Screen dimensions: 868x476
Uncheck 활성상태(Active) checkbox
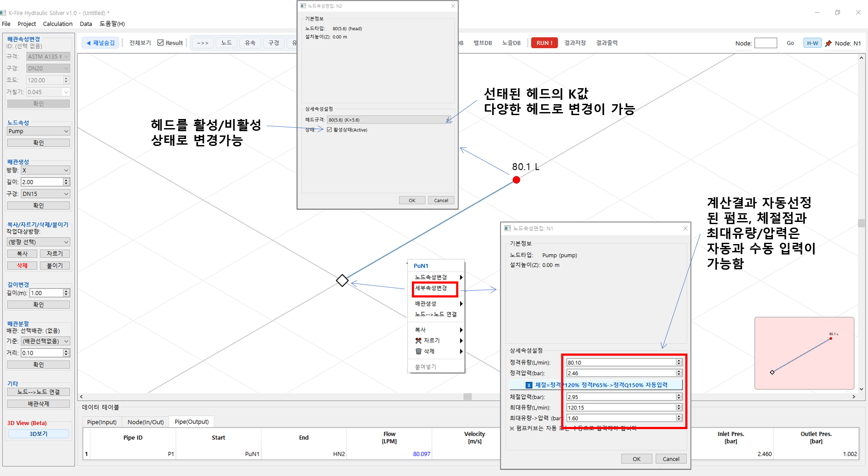point(329,130)
